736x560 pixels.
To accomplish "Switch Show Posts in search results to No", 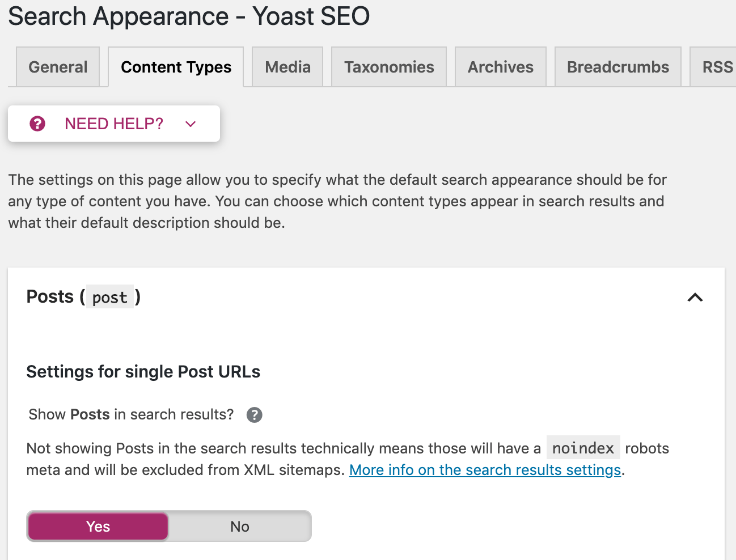I will [x=240, y=527].
